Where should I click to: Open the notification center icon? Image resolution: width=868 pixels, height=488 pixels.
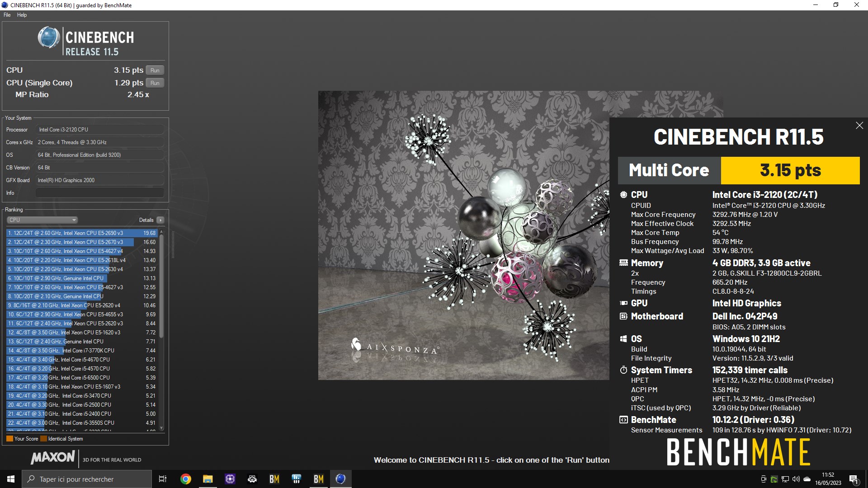click(854, 479)
